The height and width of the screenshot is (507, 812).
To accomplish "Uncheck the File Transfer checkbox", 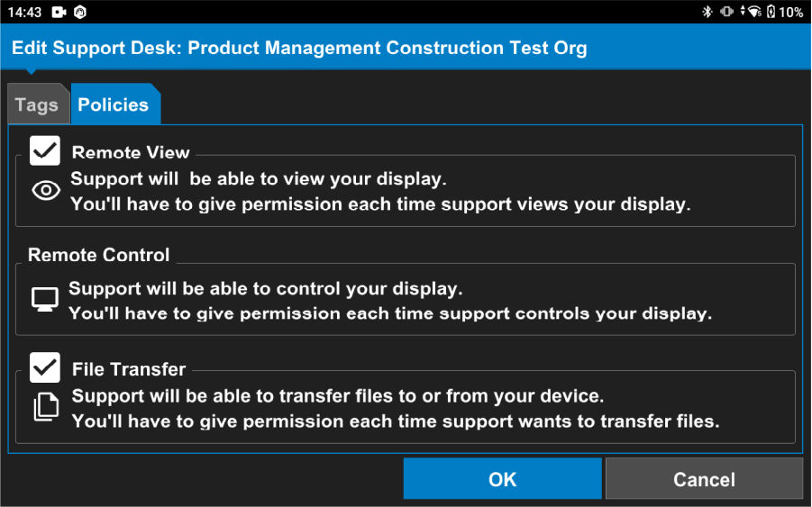I will [x=45, y=367].
